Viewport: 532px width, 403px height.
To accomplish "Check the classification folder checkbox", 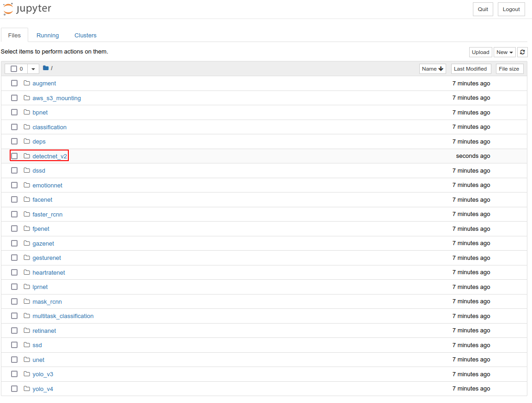I will pyautogui.click(x=14, y=127).
